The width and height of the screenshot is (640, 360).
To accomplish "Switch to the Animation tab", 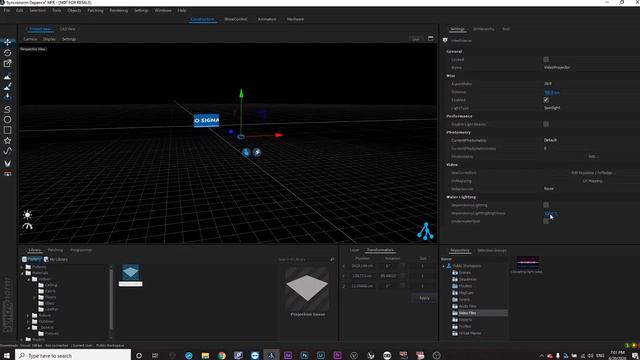I will [267, 19].
